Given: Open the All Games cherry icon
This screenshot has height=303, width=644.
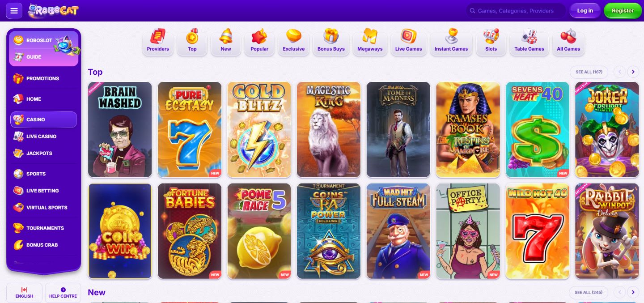Looking at the screenshot, I should coord(568,37).
